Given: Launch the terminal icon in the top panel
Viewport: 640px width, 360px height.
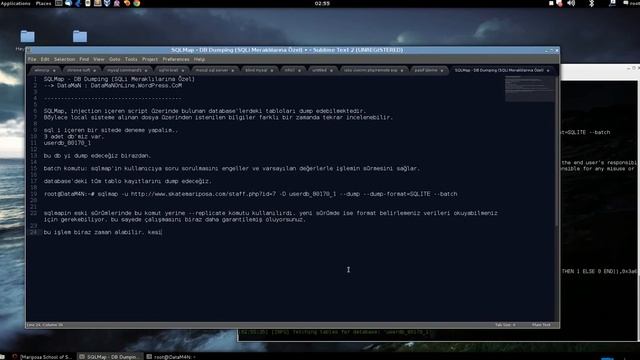Looking at the screenshot, I should pos(59,3).
